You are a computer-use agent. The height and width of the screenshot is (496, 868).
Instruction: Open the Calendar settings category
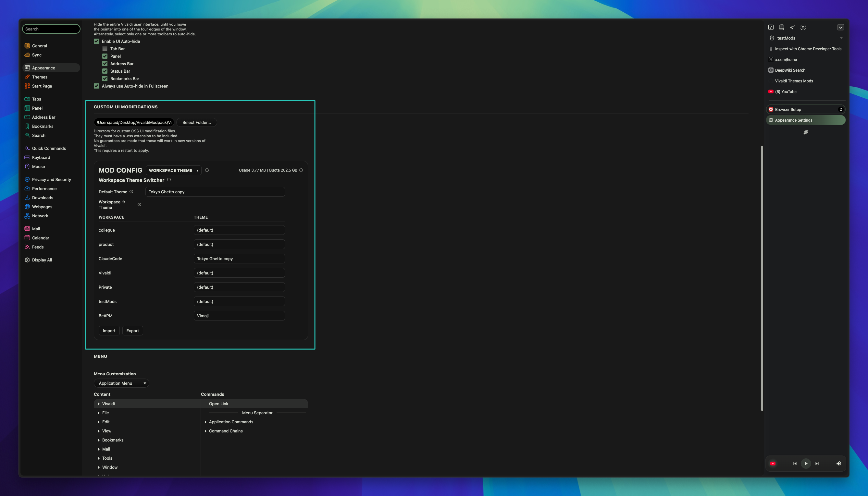(51, 238)
